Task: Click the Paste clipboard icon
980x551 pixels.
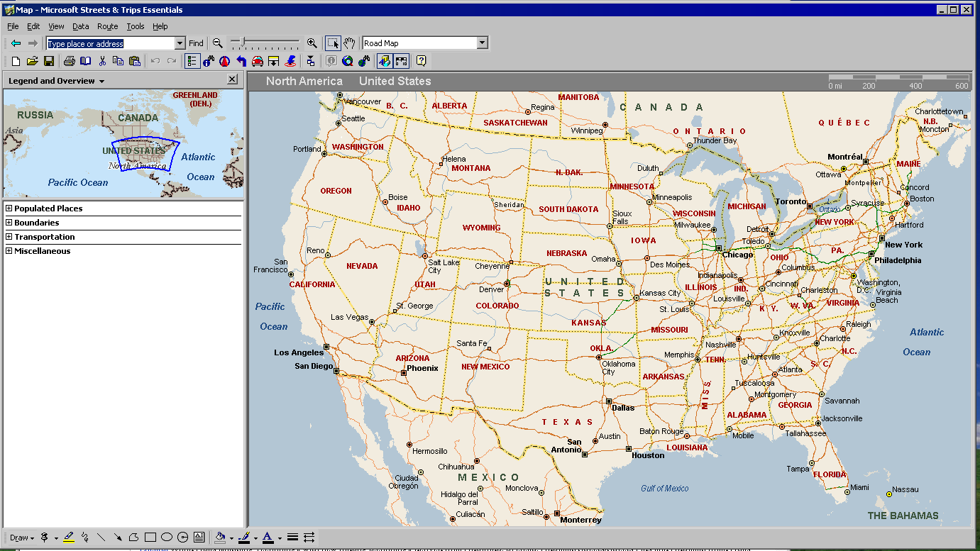Action: (135, 62)
